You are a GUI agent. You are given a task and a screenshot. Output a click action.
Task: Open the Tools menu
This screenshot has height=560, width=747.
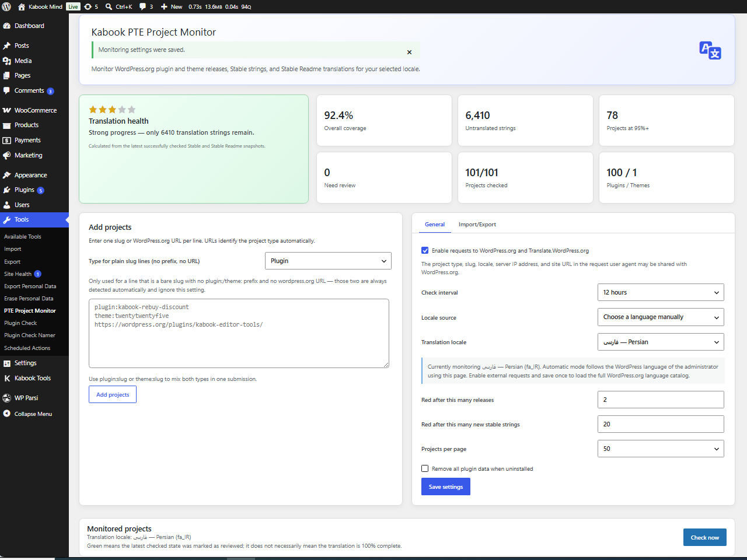pos(34,220)
